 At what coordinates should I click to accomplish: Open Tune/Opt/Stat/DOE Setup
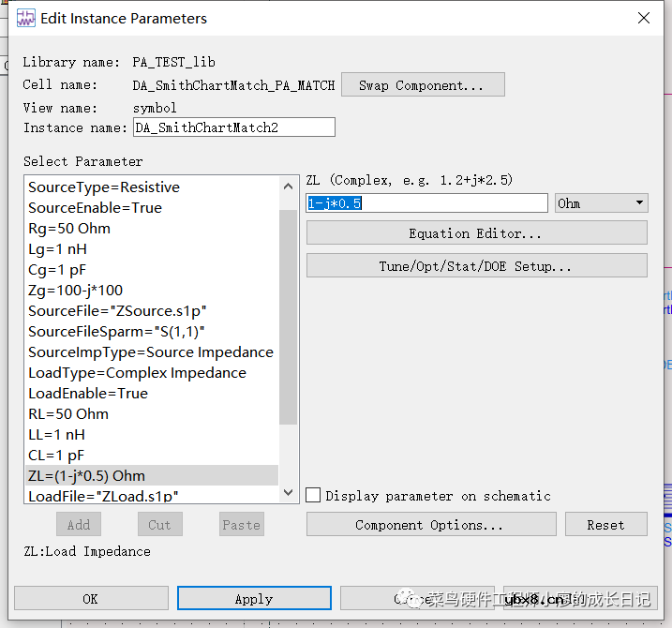click(x=476, y=266)
